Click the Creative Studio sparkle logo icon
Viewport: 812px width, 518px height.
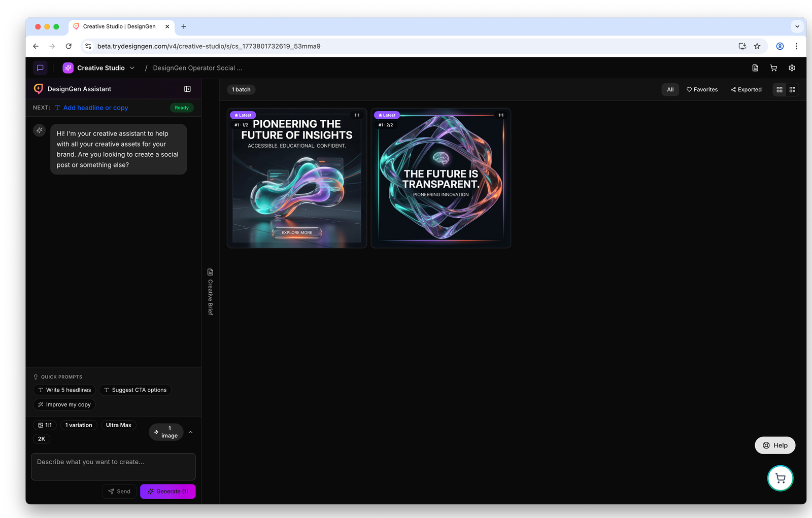point(68,68)
